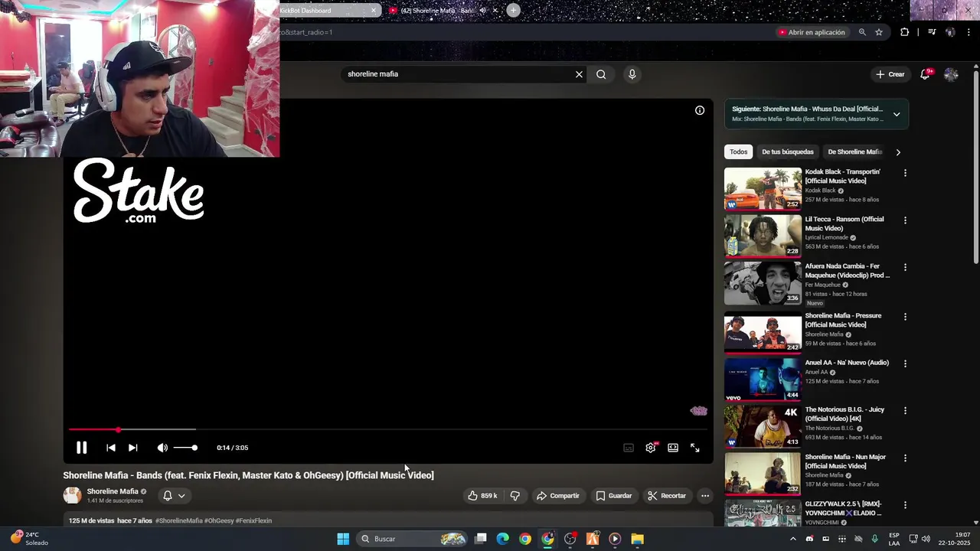Toggle subtitles in the video player

(x=629, y=448)
